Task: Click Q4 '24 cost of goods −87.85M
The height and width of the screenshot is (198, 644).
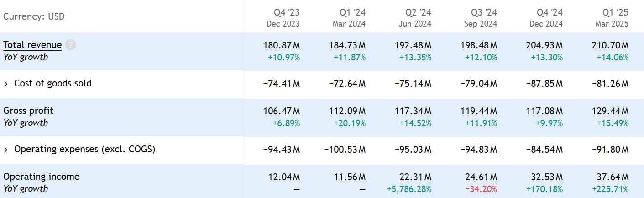Action: click(545, 84)
